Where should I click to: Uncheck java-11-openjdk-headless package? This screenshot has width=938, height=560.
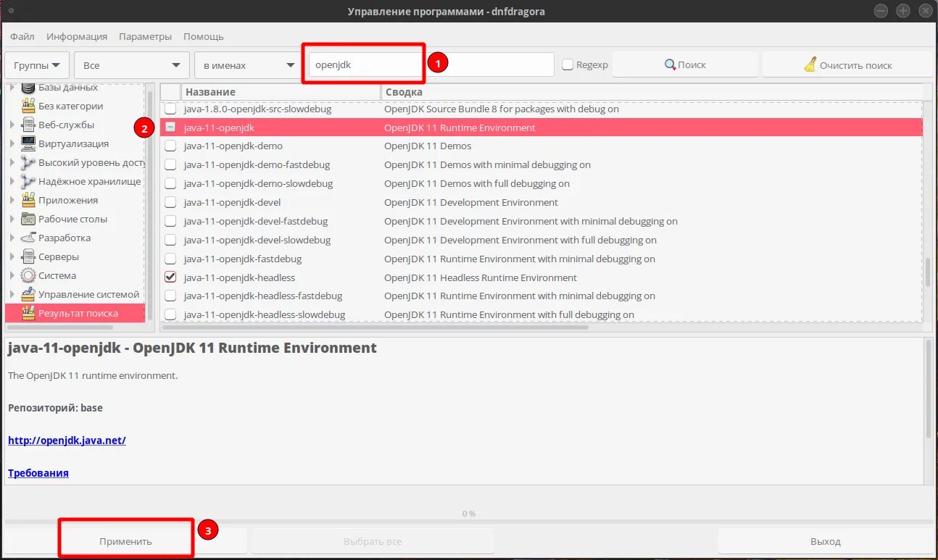point(170,277)
